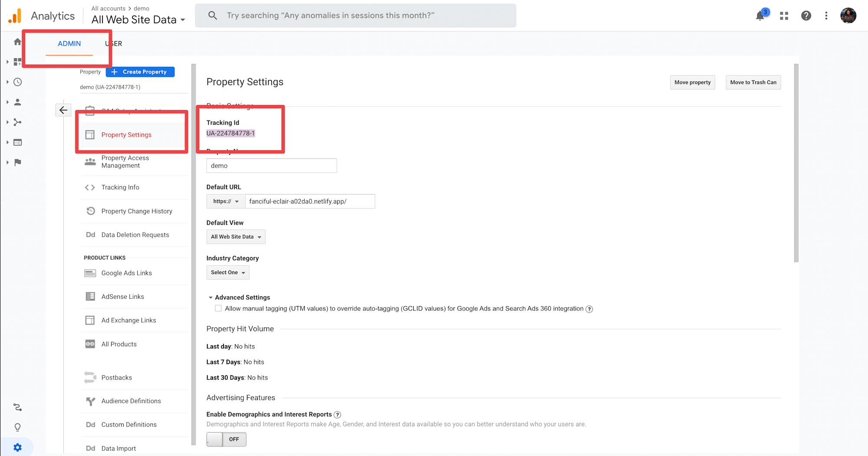Click the Audience Definitions fork icon
868x456 pixels.
(x=90, y=401)
